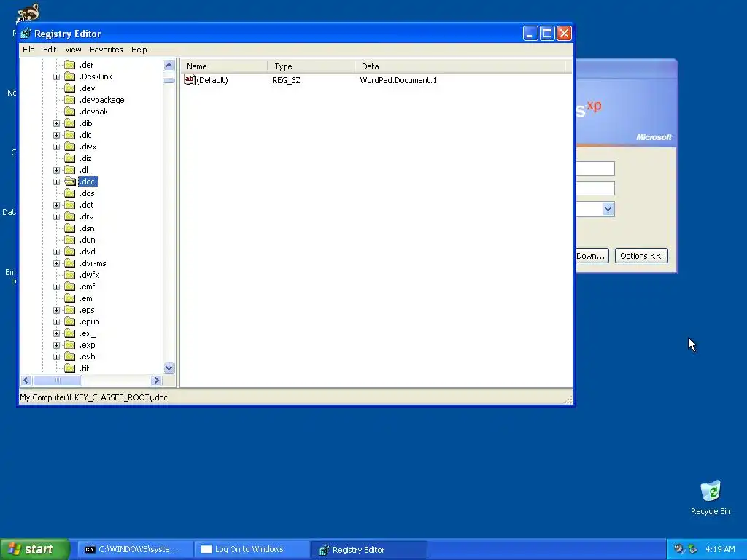This screenshot has width=747, height=560.
Task: Click the second system tray icon
Action: [693, 549]
